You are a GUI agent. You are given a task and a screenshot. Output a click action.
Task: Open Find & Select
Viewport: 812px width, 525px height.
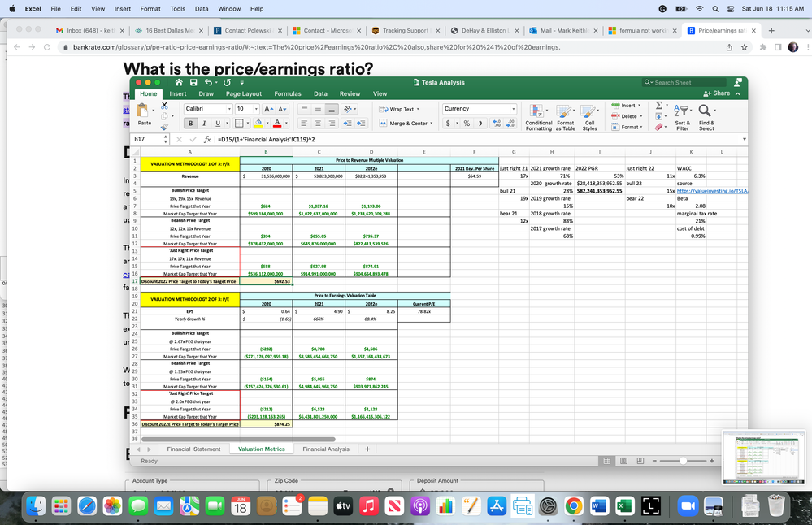point(704,112)
